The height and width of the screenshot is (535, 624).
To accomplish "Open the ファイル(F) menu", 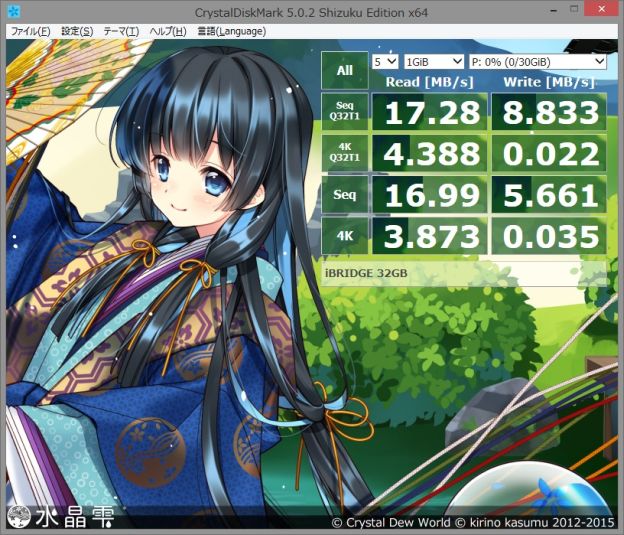I will tap(31, 31).
